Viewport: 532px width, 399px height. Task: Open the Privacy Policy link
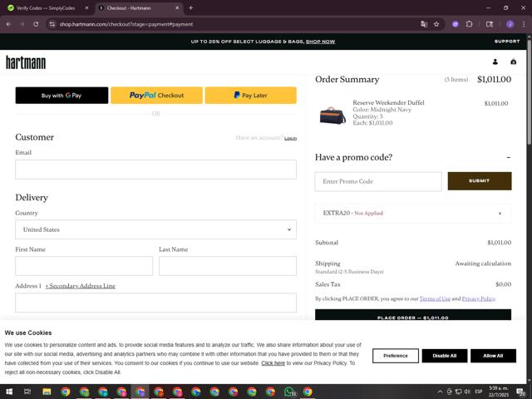coord(479,299)
